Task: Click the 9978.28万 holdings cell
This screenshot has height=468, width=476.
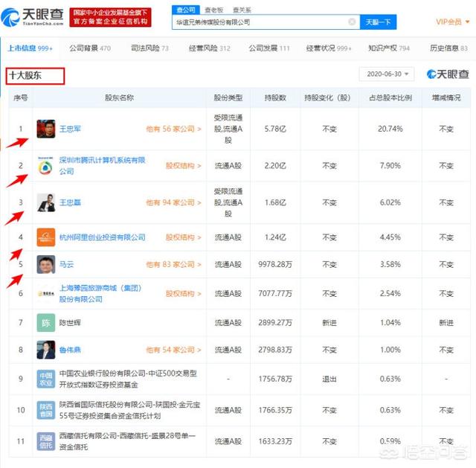Action: [x=275, y=265]
